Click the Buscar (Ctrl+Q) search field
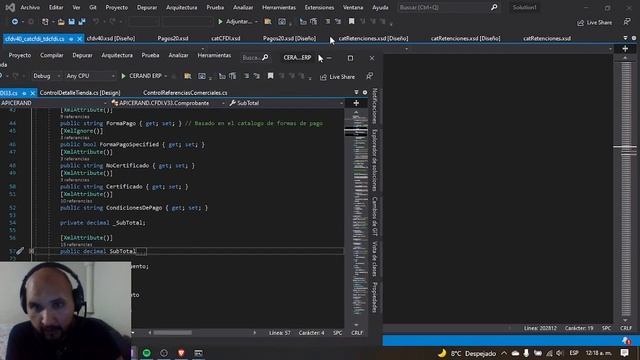This screenshot has width=640, height=360. [x=448, y=7]
